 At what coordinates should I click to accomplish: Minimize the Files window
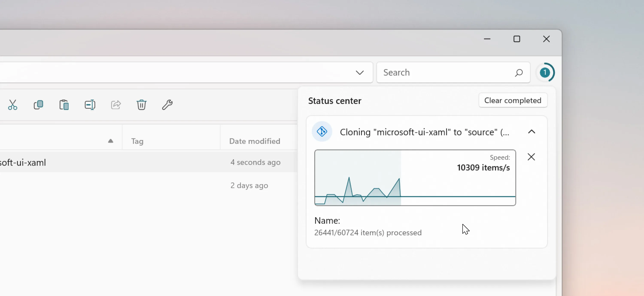click(487, 39)
